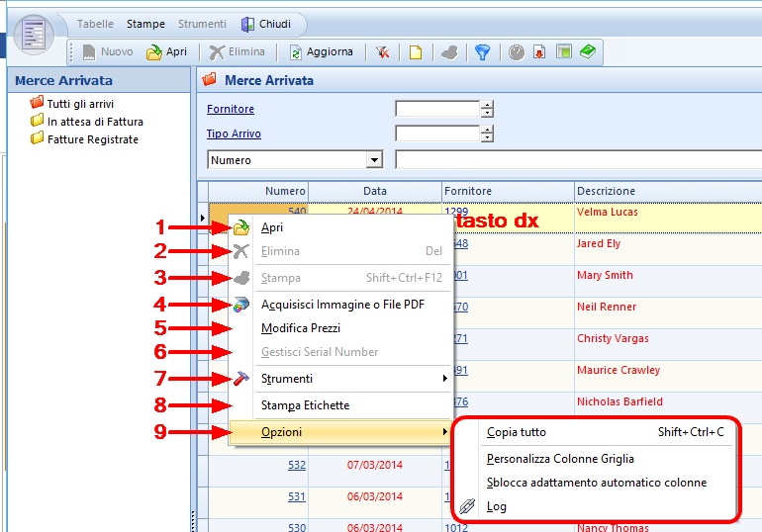Select In attesa di Fattura tree item
762x532 pixels.
(x=95, y=122)
